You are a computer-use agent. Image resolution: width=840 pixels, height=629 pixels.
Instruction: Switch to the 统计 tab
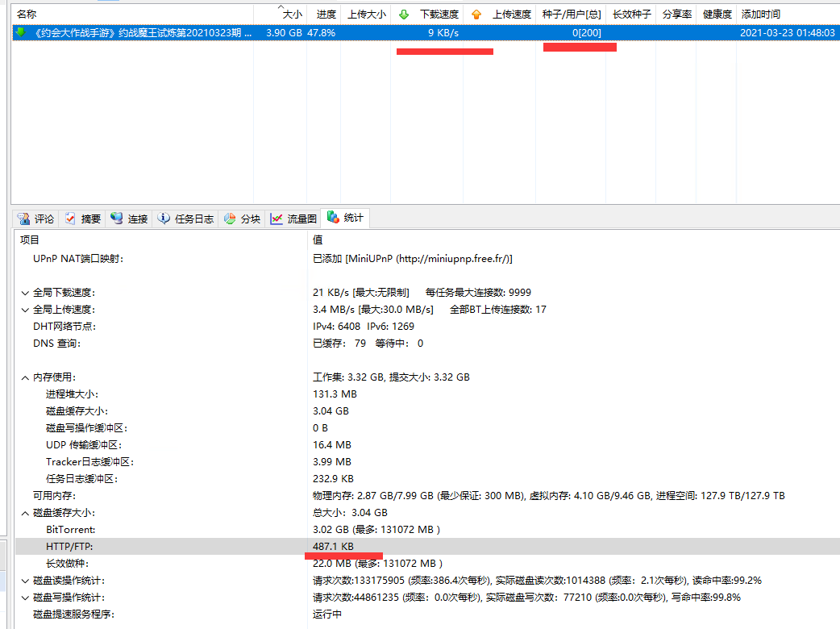click(345, 218)
